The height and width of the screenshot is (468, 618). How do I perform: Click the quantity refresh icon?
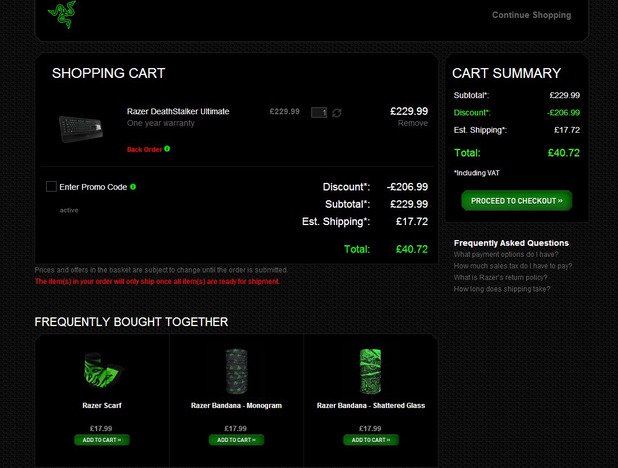[x=337, y=113]
